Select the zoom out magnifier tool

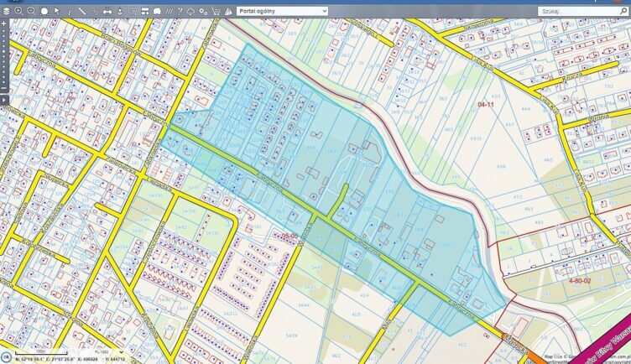click(x=31, y=11)
